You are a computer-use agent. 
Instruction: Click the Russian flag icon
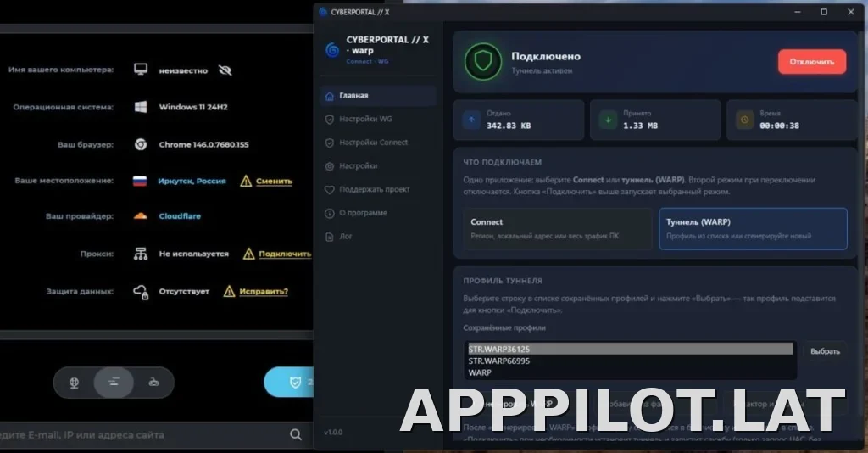140,181
